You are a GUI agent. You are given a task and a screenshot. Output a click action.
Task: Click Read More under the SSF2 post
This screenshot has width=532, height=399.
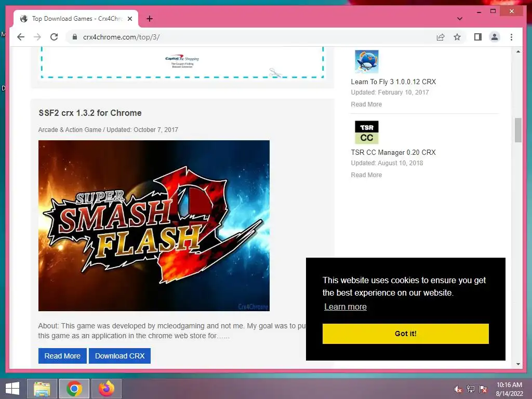[x=62, y=356]
